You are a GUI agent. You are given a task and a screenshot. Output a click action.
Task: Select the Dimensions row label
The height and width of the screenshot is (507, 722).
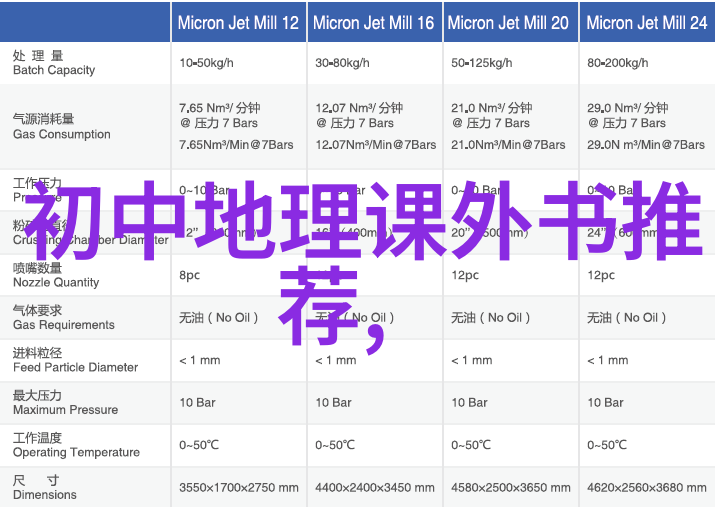pos(45,487)
